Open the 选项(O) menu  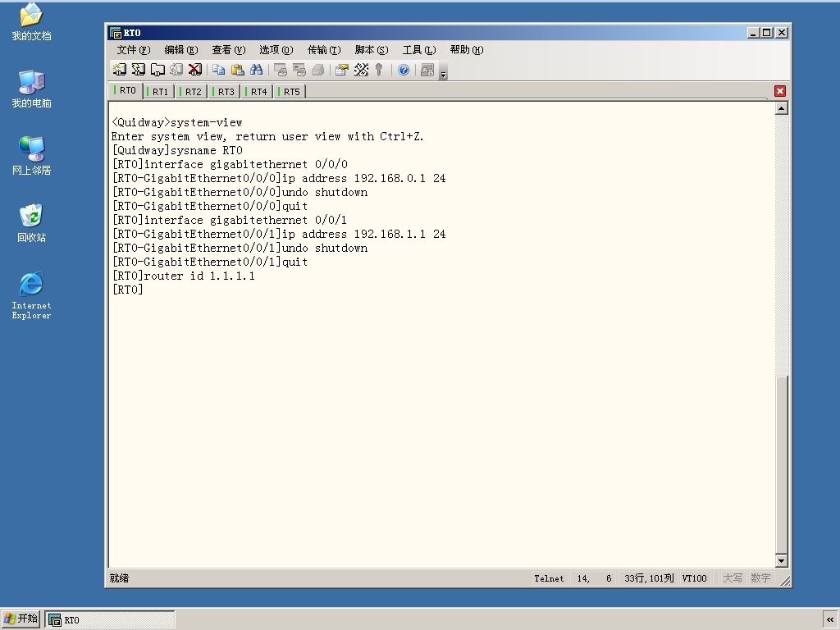276,50
